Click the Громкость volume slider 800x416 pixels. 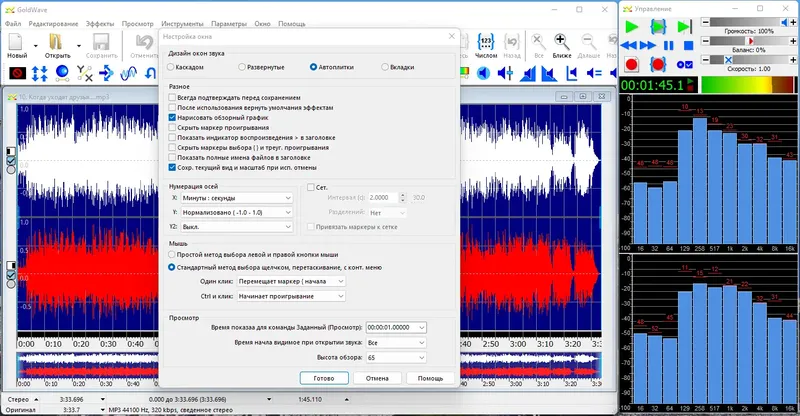[747, 22]
